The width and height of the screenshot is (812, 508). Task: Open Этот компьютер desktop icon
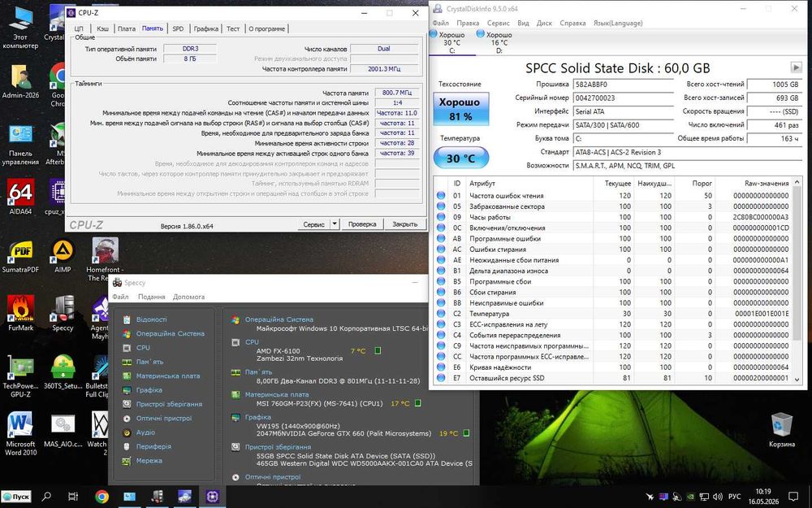point(20,28)
